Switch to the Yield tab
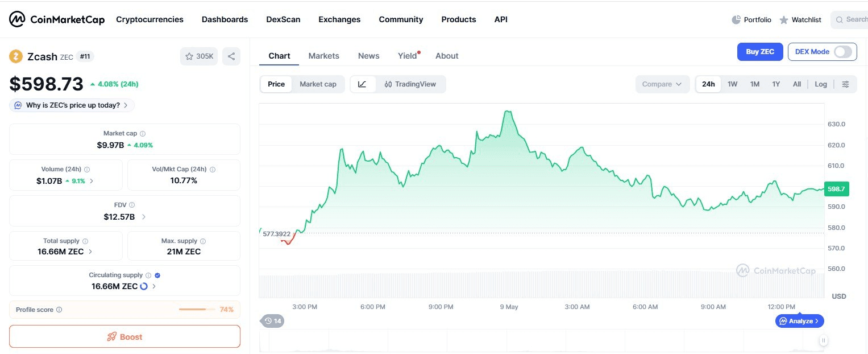 [408, 56]
